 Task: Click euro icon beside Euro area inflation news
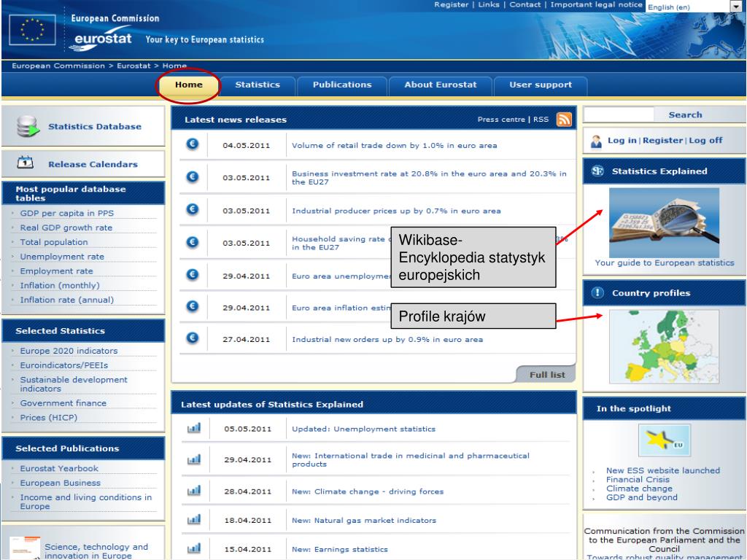click(x=193, y=306)
